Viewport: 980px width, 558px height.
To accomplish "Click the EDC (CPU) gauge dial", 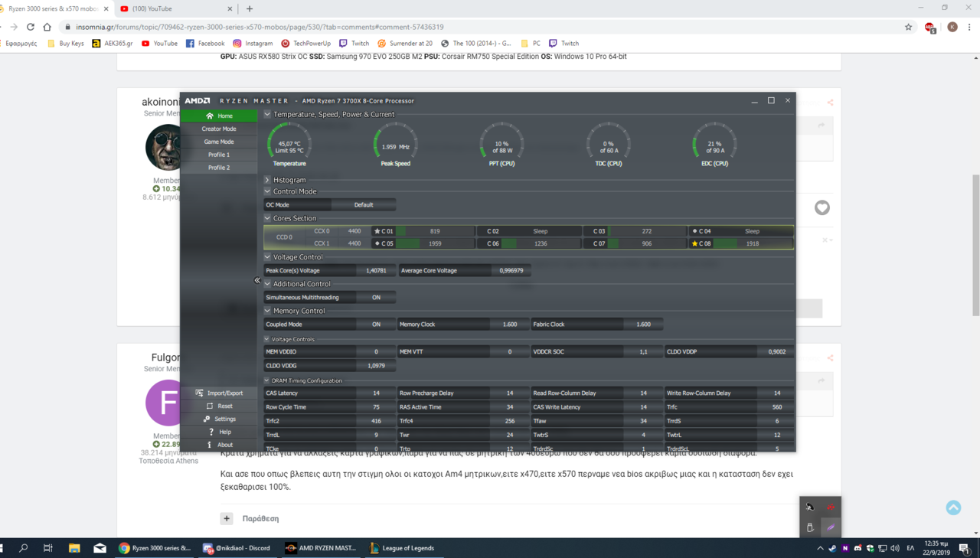I will pyautogui.click(x=714, y=143).
